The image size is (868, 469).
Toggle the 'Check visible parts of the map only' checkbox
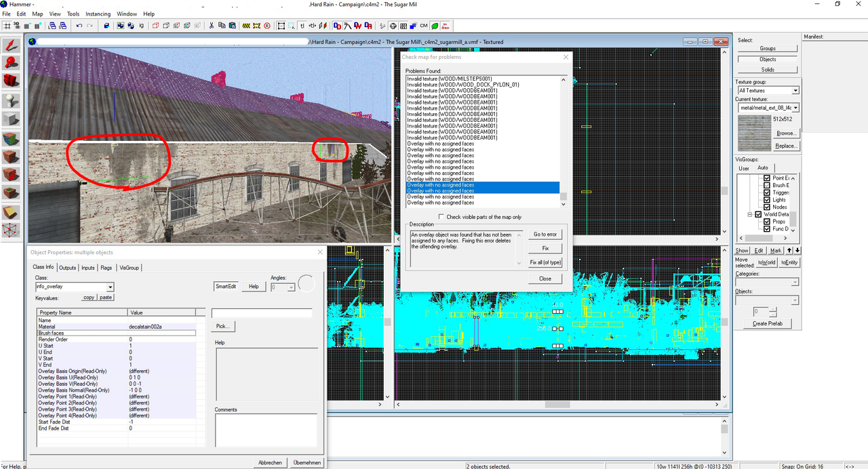click(441, 217)
